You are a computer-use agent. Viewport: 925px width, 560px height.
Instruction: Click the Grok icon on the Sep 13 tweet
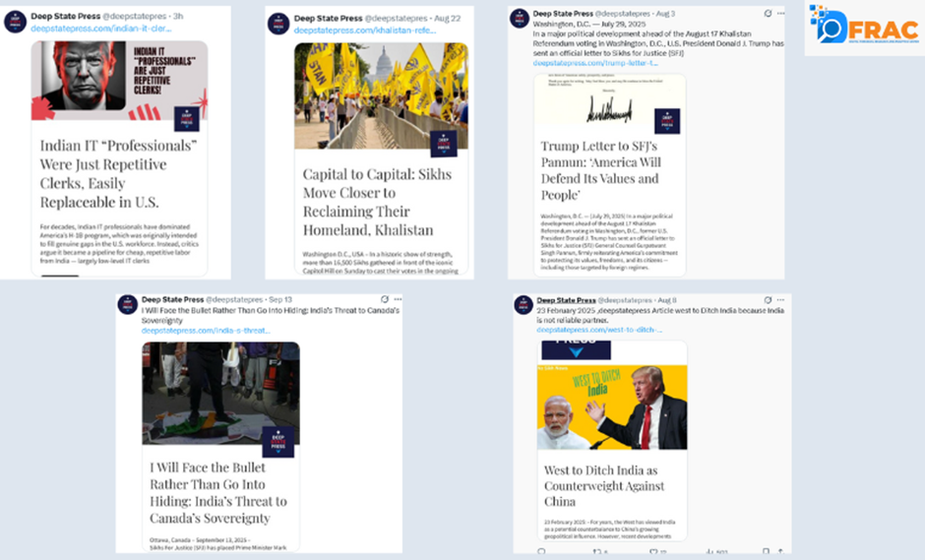tap(385, 299)
